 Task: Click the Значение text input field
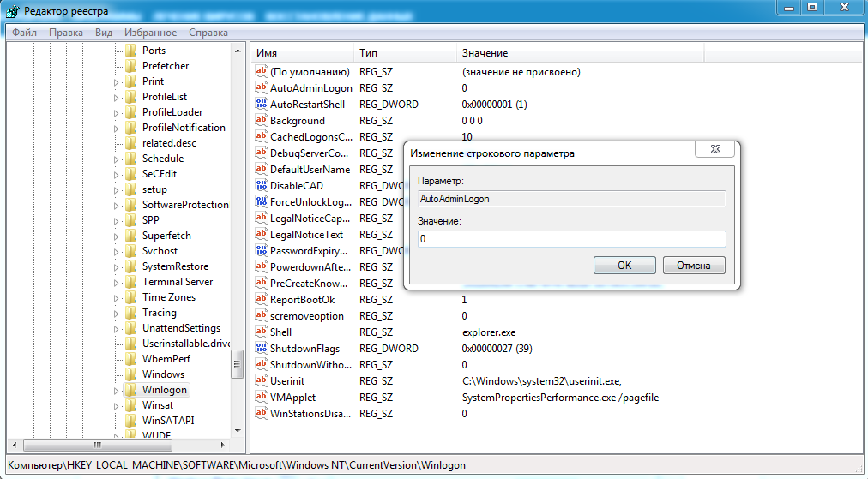571,239
